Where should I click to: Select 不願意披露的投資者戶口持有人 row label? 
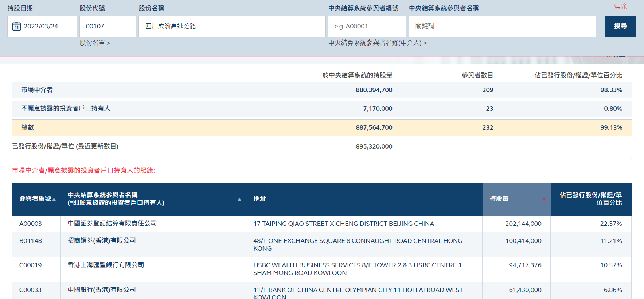tap(66, 108)
